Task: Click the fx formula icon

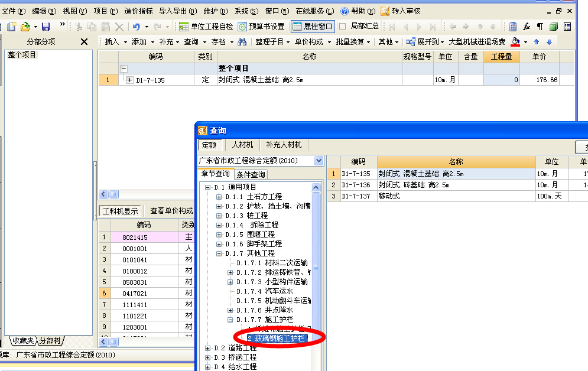Action: [527, 27]
